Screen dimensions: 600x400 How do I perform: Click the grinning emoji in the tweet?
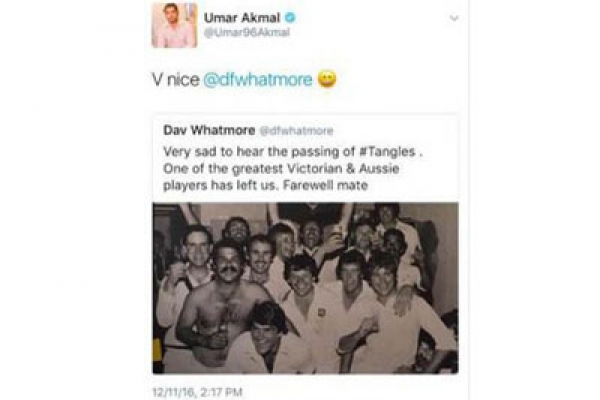pyautogui.click(x=327, y=79)
